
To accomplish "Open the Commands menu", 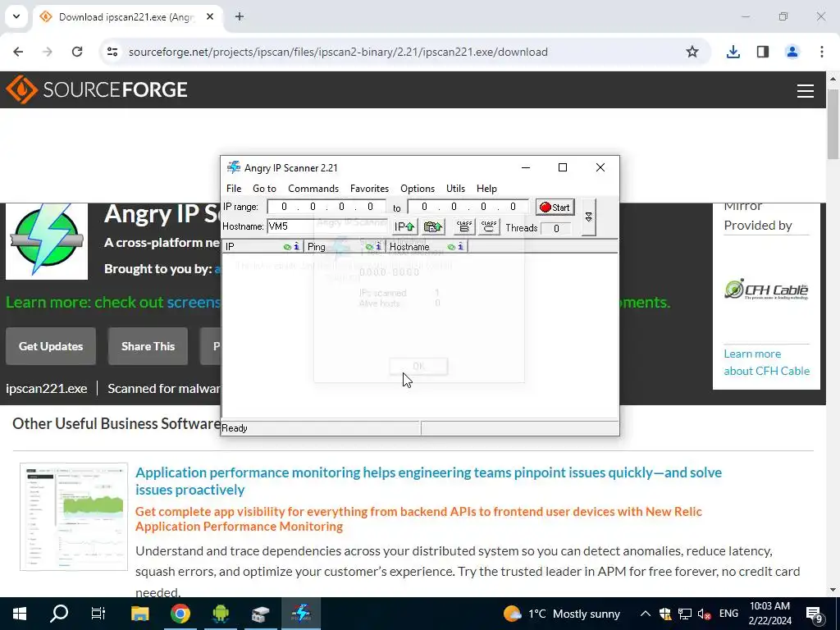I will click(313, 189).
